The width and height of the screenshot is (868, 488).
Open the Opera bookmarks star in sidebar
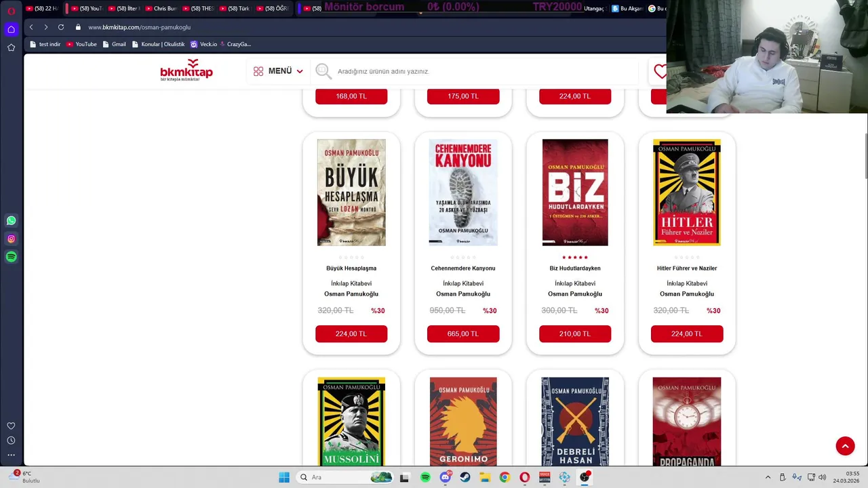[x=11, y=47]
